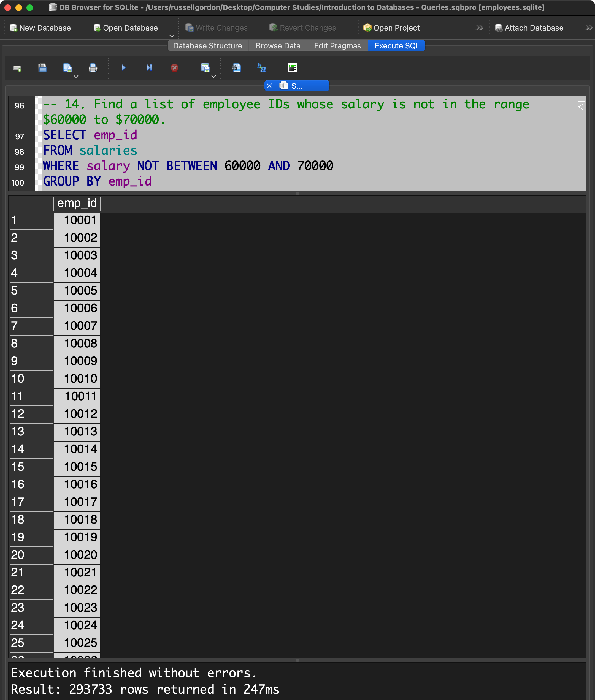Execute all SQL with the play icon
595x700 pixels.
coord(123,68)
